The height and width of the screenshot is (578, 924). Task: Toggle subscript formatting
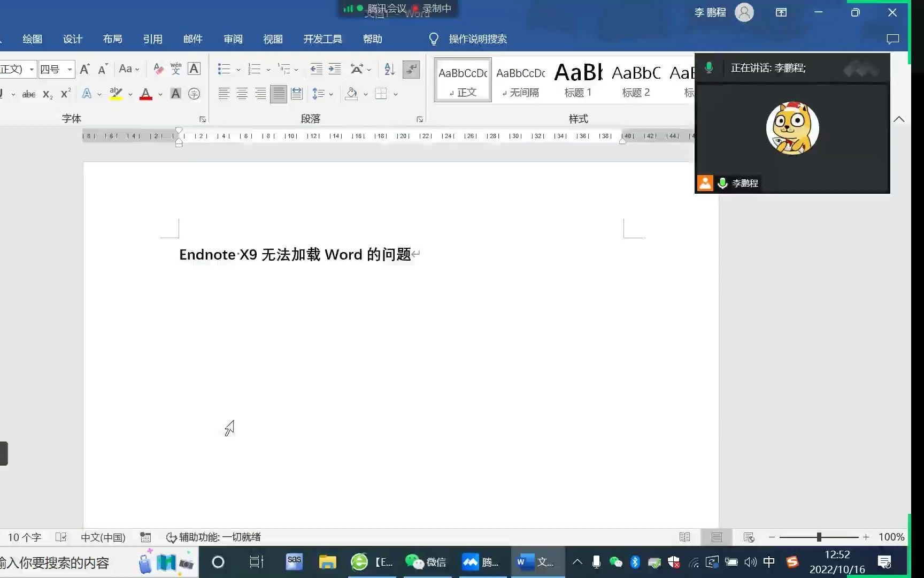coord(48,94)
